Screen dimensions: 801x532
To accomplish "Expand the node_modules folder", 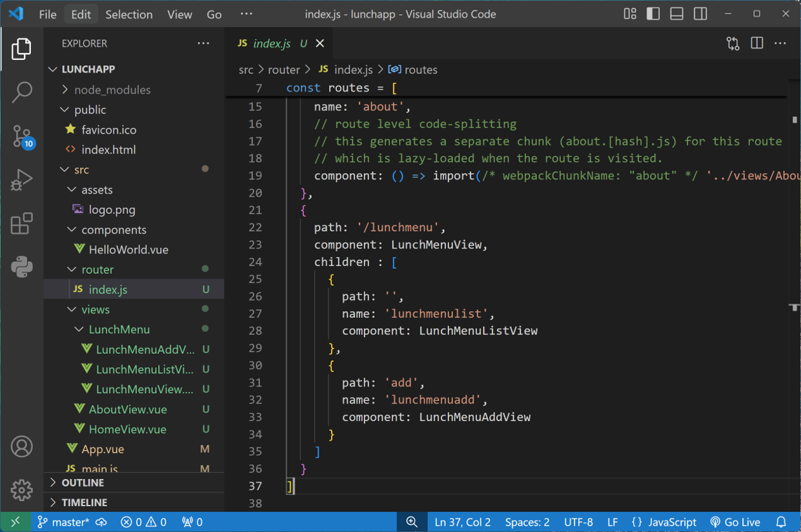I will 134,90.
